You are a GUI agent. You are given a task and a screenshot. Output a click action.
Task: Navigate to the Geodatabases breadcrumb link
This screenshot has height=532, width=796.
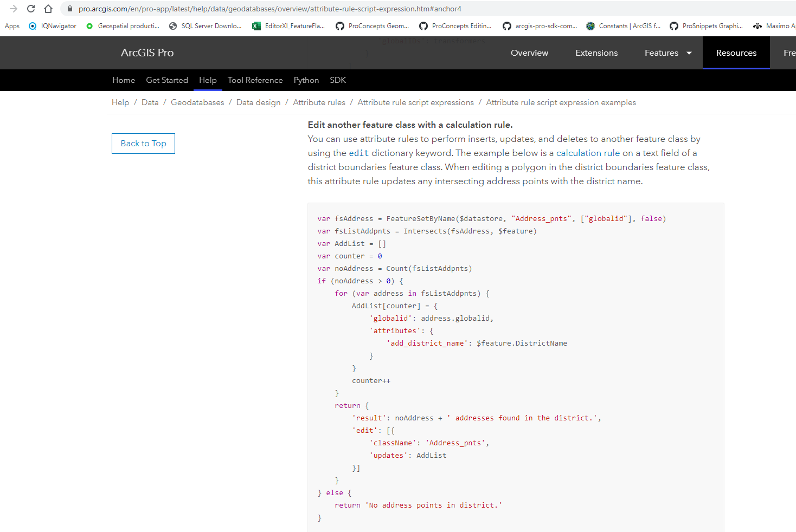coord(197,102)
